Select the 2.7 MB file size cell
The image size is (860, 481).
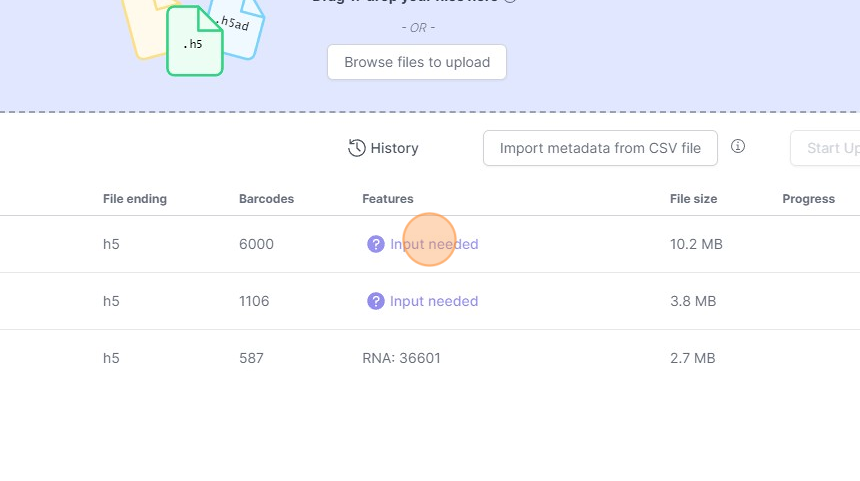coord(692,358)
